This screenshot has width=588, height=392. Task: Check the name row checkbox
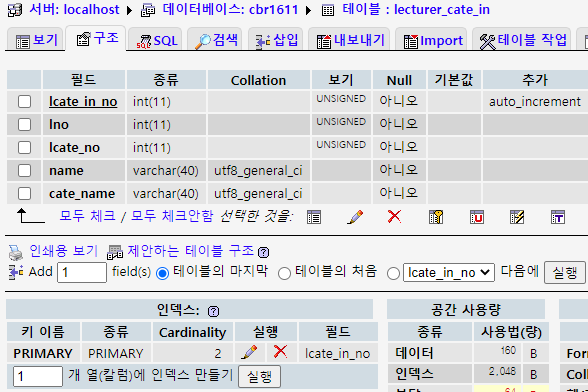(24, 171)
